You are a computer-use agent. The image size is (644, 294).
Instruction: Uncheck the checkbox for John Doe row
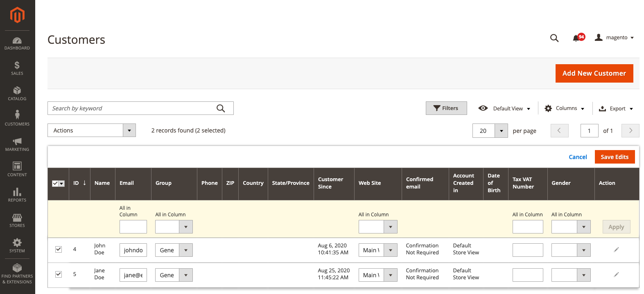click(x=59, y=249)
